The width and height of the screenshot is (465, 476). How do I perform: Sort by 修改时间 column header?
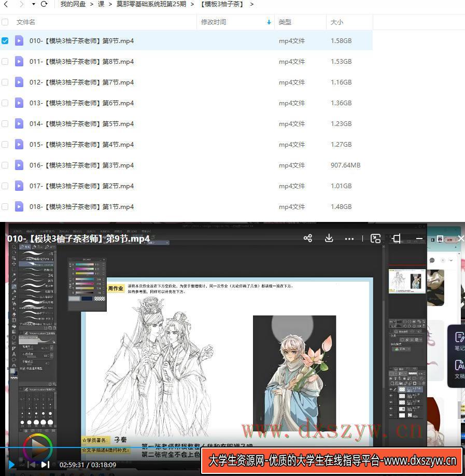click(x=214, y=22)
